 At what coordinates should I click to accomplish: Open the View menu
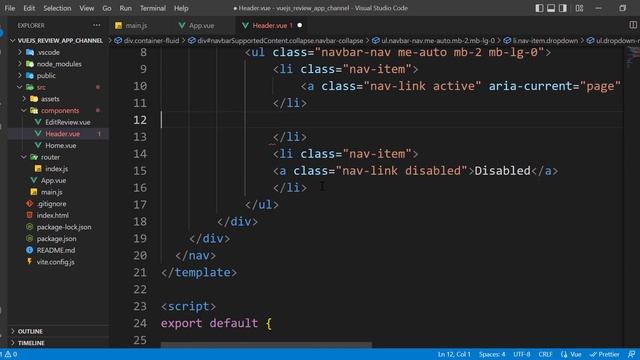(x=87, y=8)
